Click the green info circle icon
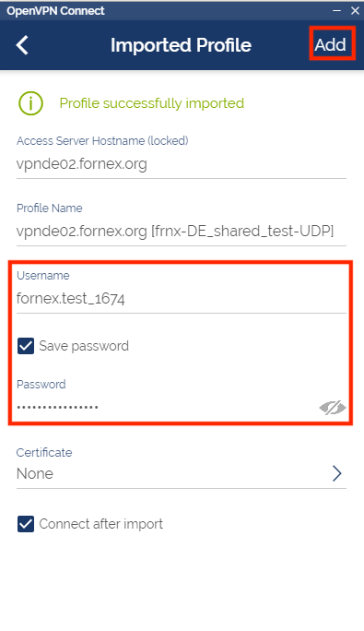This screenshot has height=631, width=364. pos(30,103)
